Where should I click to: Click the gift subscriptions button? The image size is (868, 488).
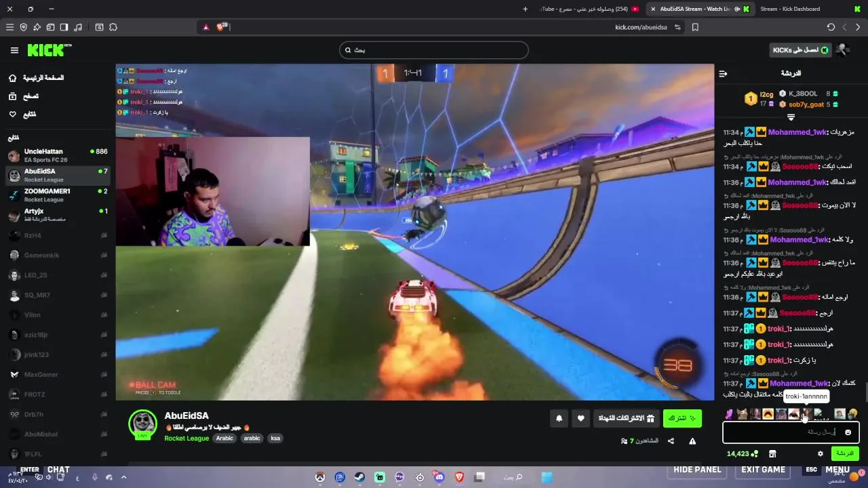coord(626,418)
